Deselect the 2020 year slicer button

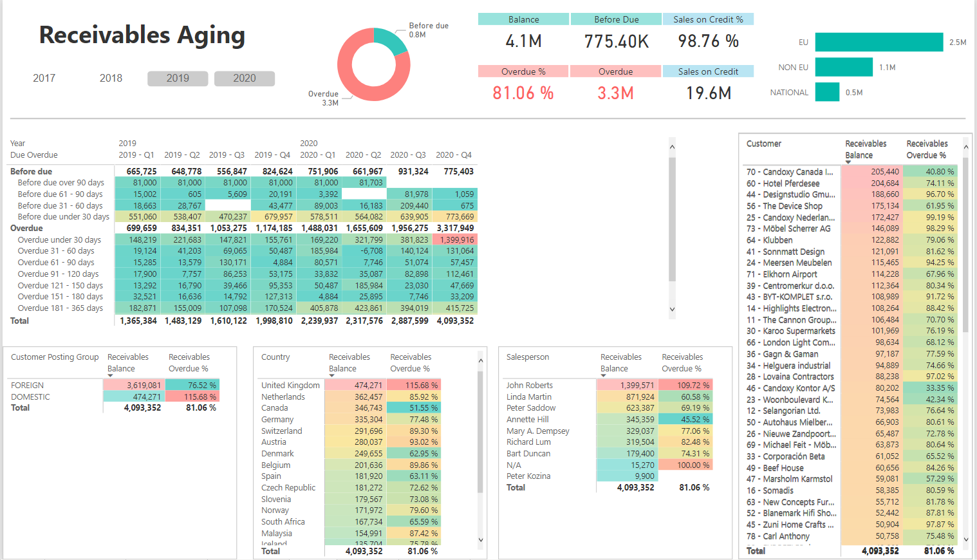(x=245, y=78)
